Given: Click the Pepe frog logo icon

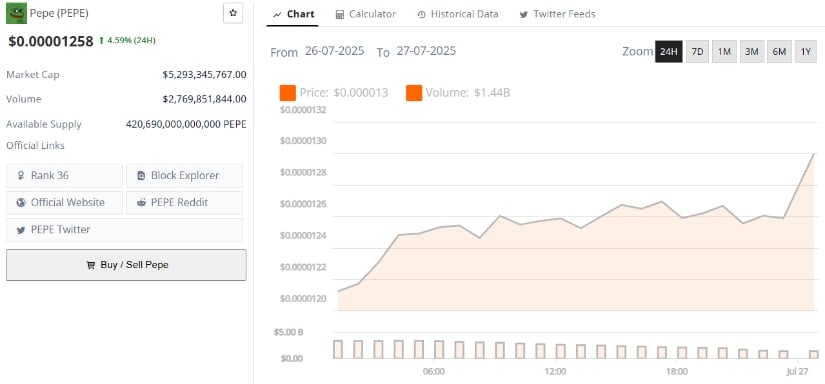Looking at the screenshot, I should click(x=16, y=13).
